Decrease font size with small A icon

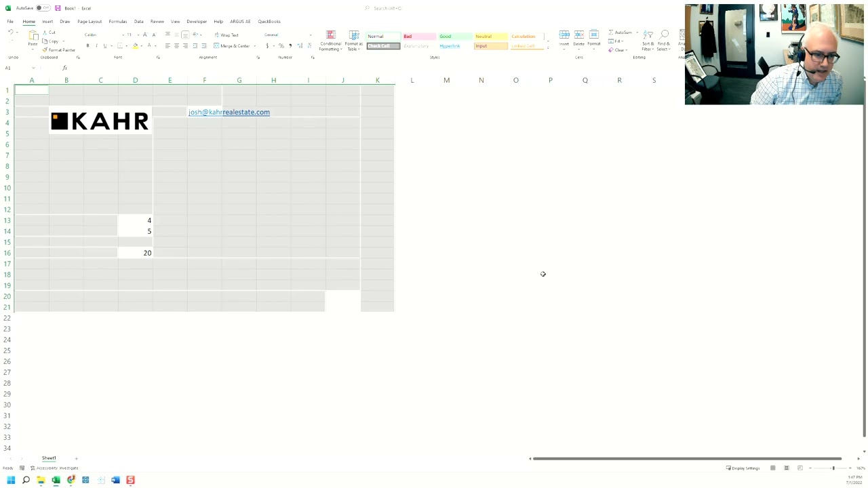coord(154,35)
